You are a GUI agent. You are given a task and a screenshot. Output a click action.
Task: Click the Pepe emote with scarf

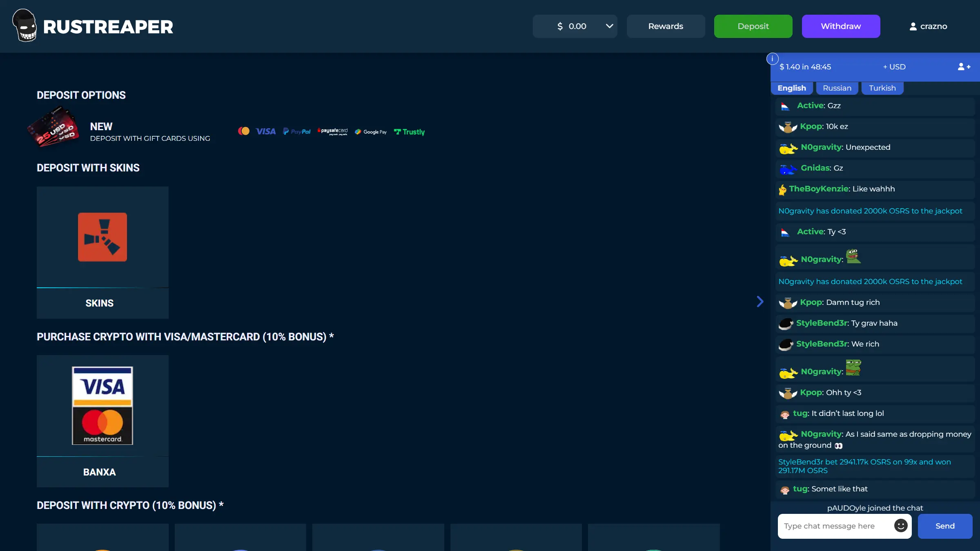tap(853, 367)
